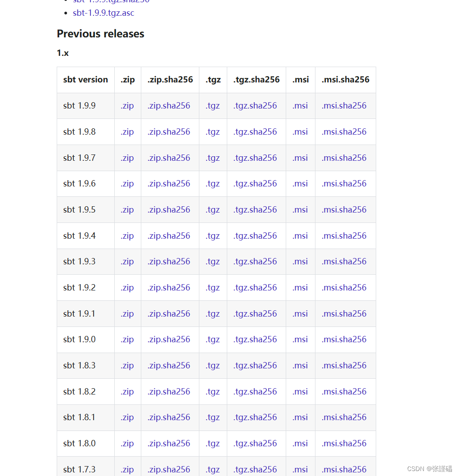Download the .msi for sbt 1.9.8
This screenshot has width=459, height=476.
coord(300,132)
